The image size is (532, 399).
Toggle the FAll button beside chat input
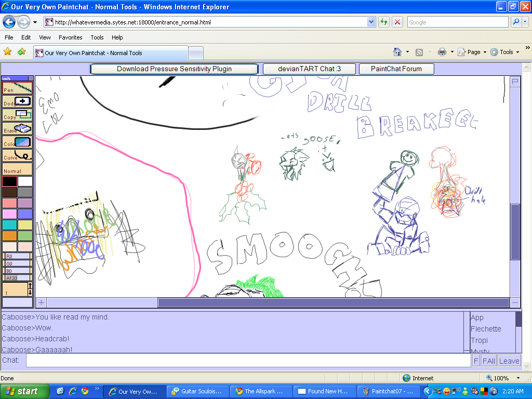point(488,360)
